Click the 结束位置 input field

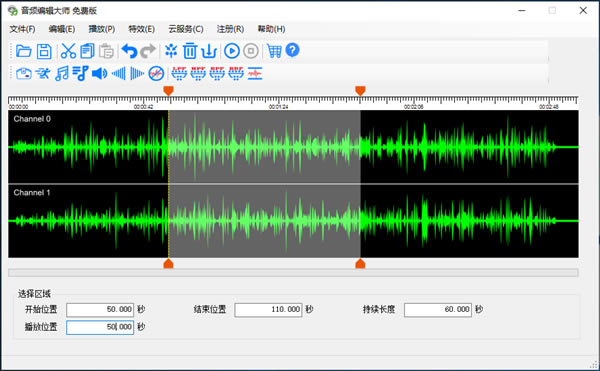268,309
